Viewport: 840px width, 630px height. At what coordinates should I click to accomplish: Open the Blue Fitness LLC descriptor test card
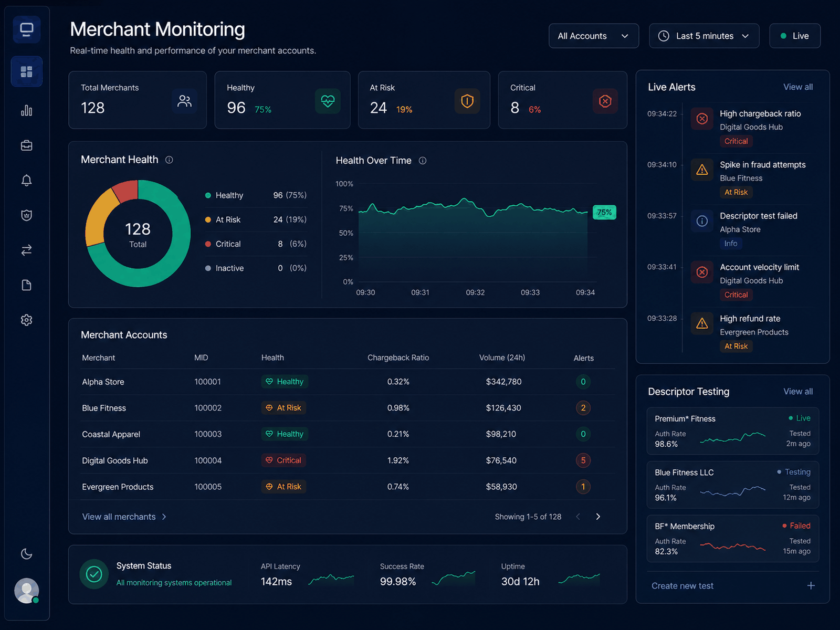[x=733, y=485]
